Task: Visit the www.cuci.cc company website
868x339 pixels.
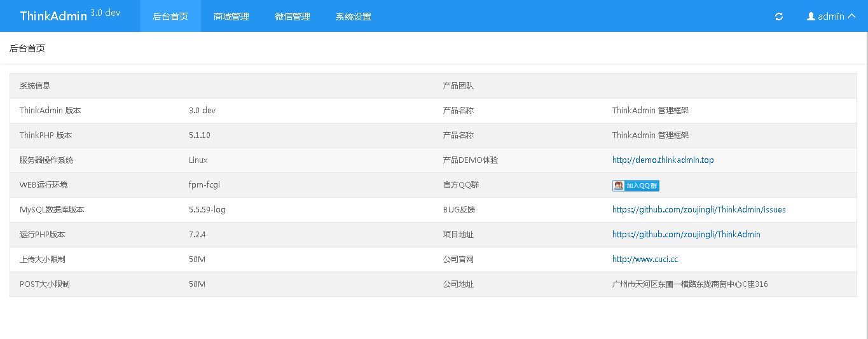Action: (x=645, y=259)
